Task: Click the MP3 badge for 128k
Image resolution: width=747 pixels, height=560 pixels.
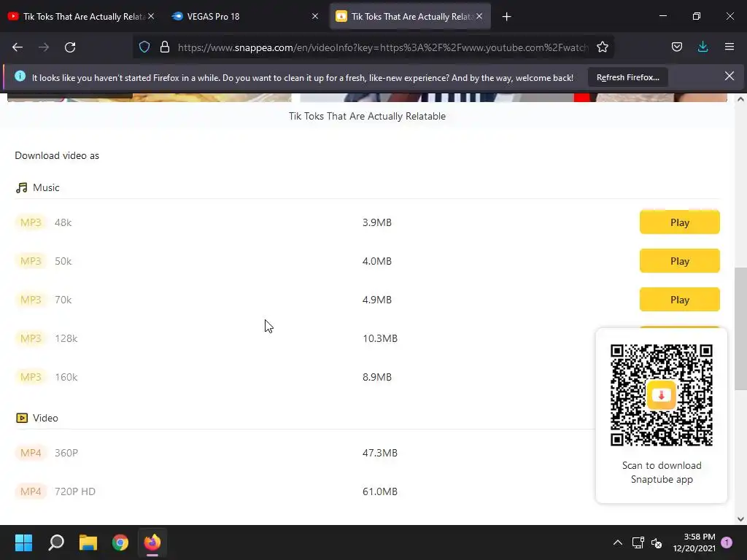Action: 31,338
